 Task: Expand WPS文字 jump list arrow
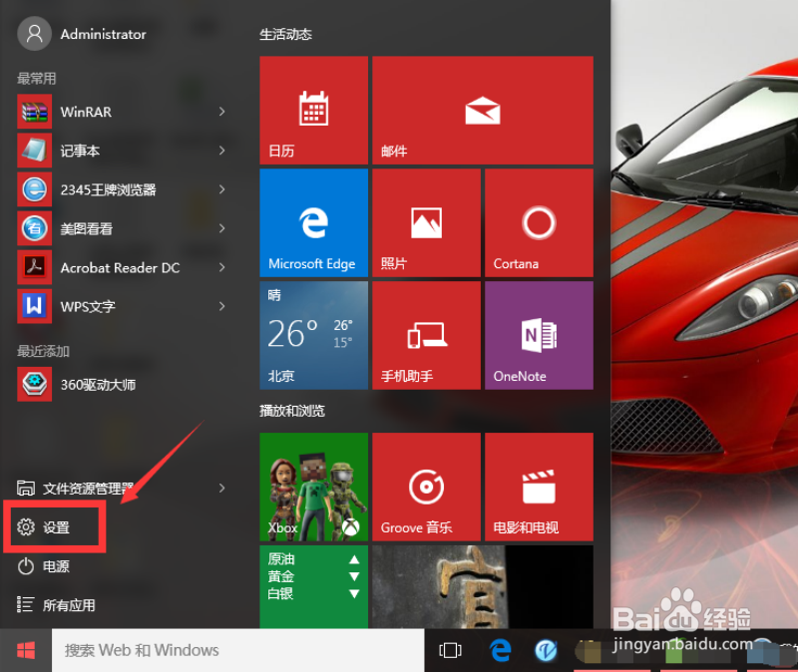(x=221, y=306)
